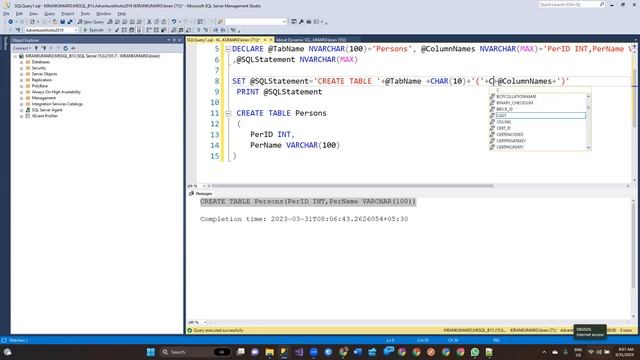Image resolution: width=640 pixels, height=360 pixels.
Task: Expand the Always On High Availability node
Action: [22, 92]
